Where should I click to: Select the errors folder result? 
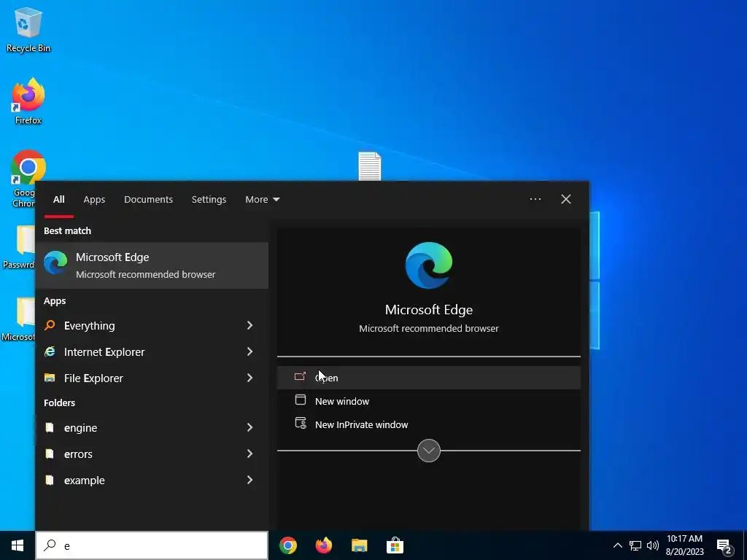click(x=152, y=454)
